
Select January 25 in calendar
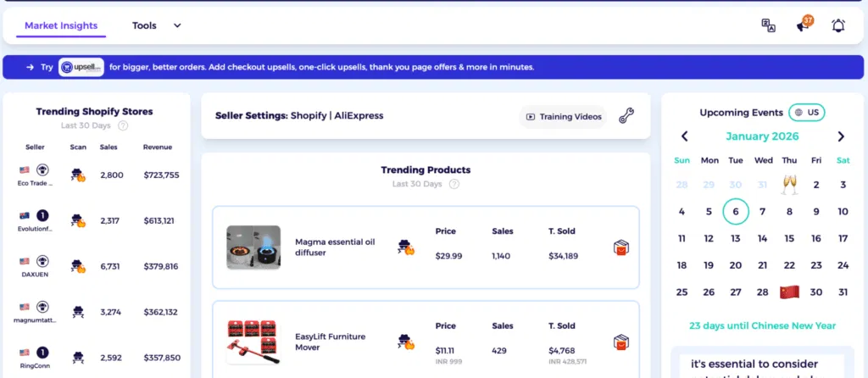pyautogui.click(x=682, y=292)
